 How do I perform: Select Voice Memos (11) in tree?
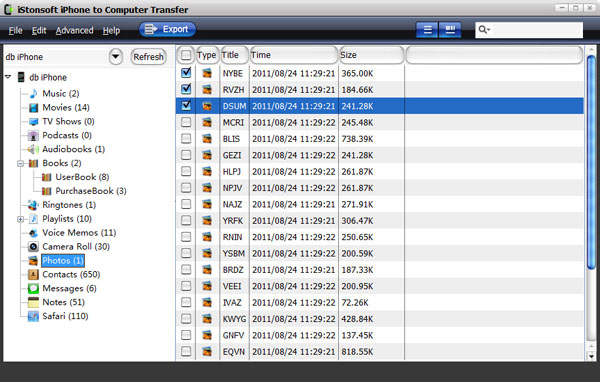(79, 233)
